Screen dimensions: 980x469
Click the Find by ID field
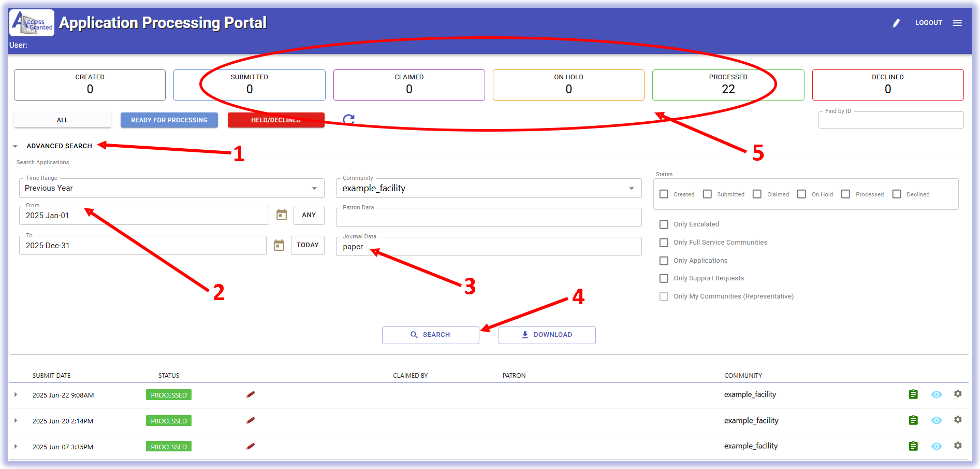[890, 121]
